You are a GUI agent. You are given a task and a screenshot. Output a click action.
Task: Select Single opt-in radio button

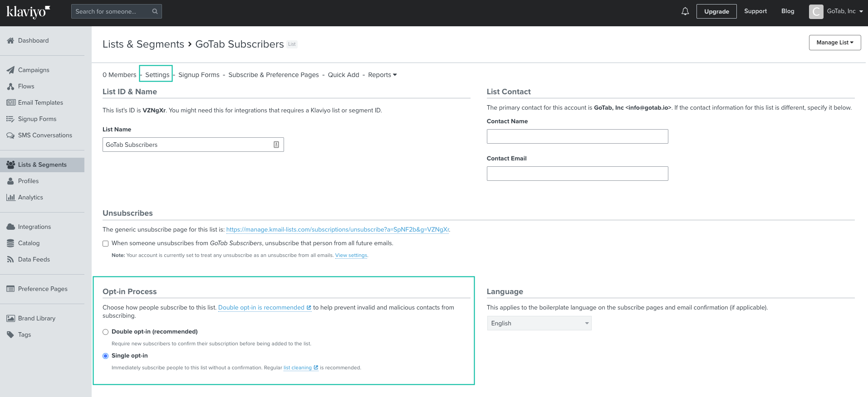pos(106,356)
